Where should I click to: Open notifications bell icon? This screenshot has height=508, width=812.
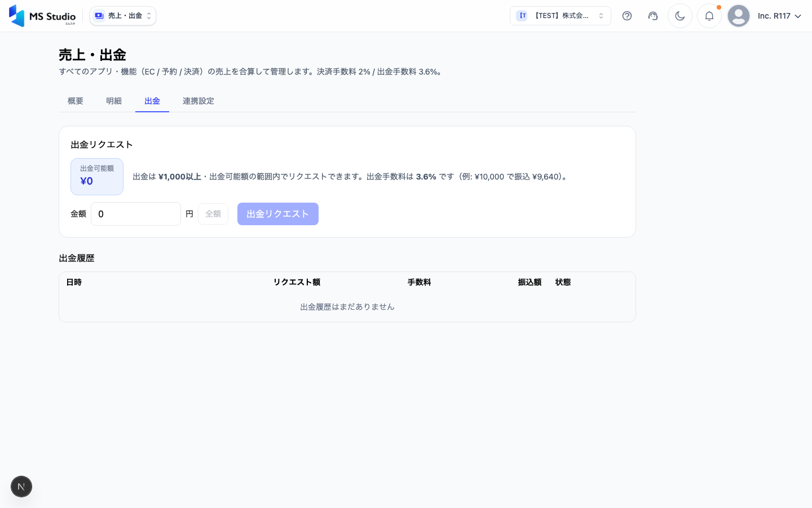tap(709, 16)
